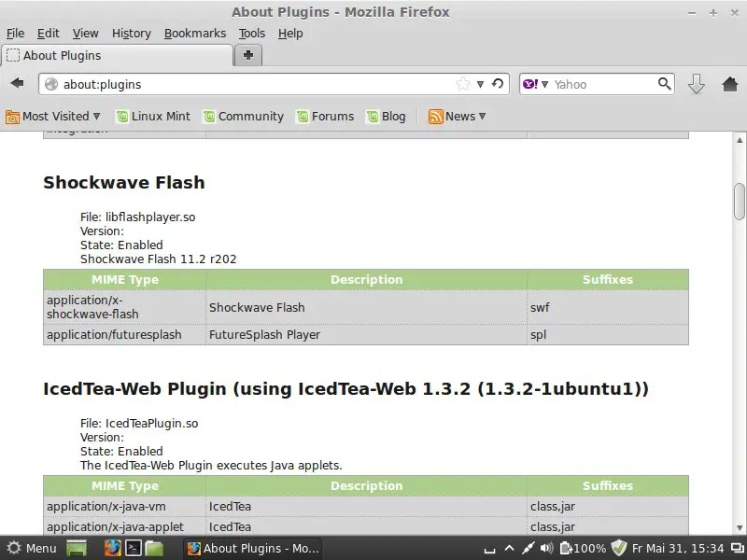
Task: Show the desktop using the green taskbar icon
Action: click(77, 548)
